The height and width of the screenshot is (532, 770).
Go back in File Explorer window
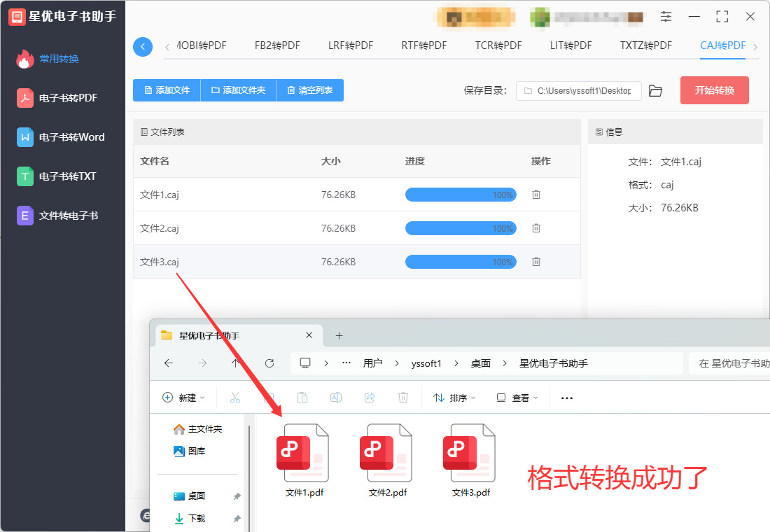169,363
